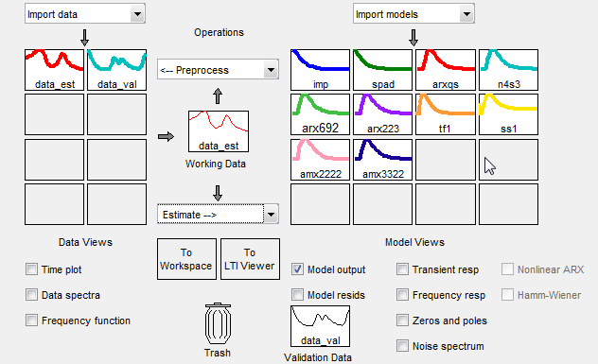Select the n4s3 model icon
This screenshot has height=364, width=598.
[x=508, y=70]
